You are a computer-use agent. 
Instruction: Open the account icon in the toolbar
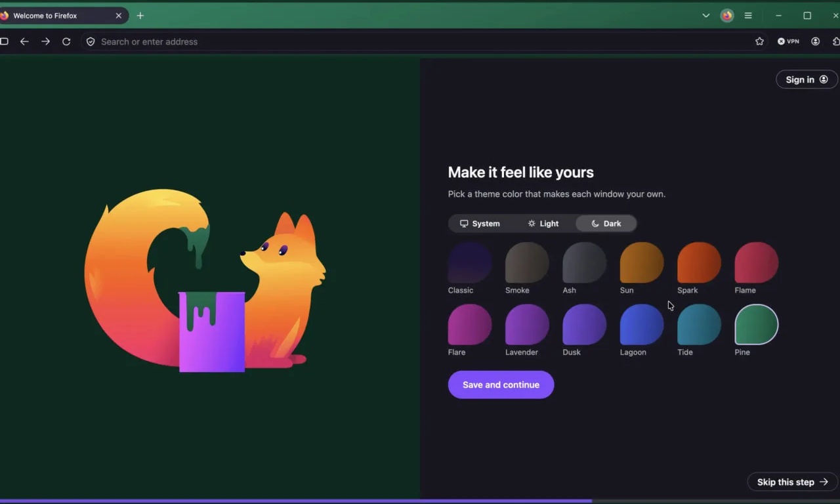click(815, 41)
